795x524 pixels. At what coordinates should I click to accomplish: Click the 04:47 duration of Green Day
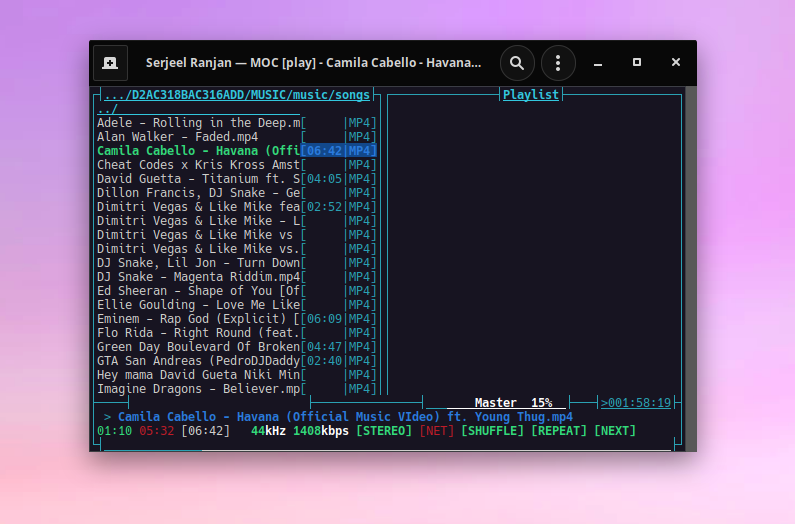click(x=324, y=346)
